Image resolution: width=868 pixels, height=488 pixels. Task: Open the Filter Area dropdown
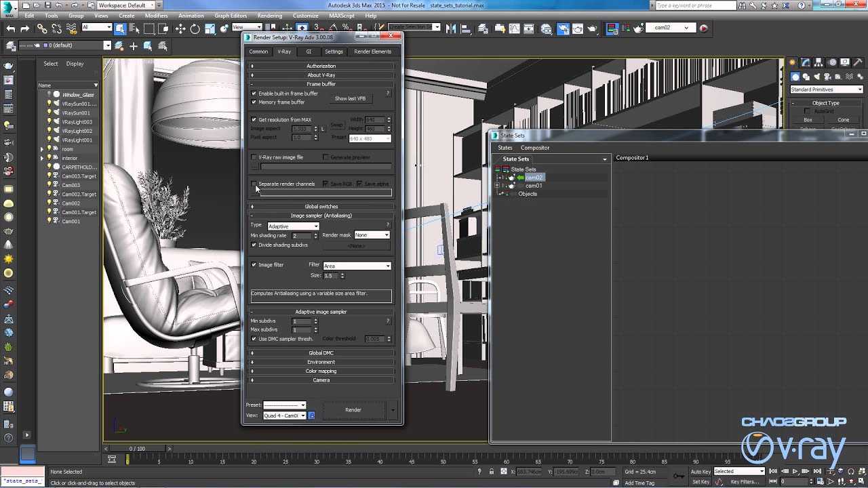(357, 266)
